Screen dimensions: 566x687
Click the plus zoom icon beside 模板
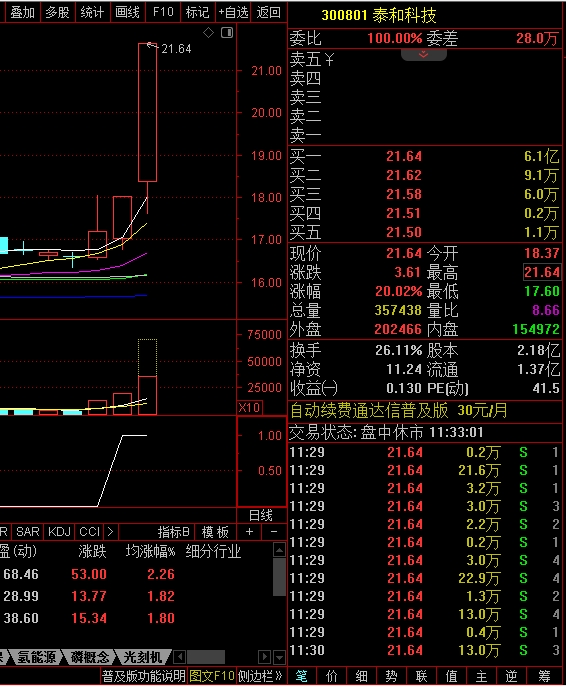click(x=249, y=532)
